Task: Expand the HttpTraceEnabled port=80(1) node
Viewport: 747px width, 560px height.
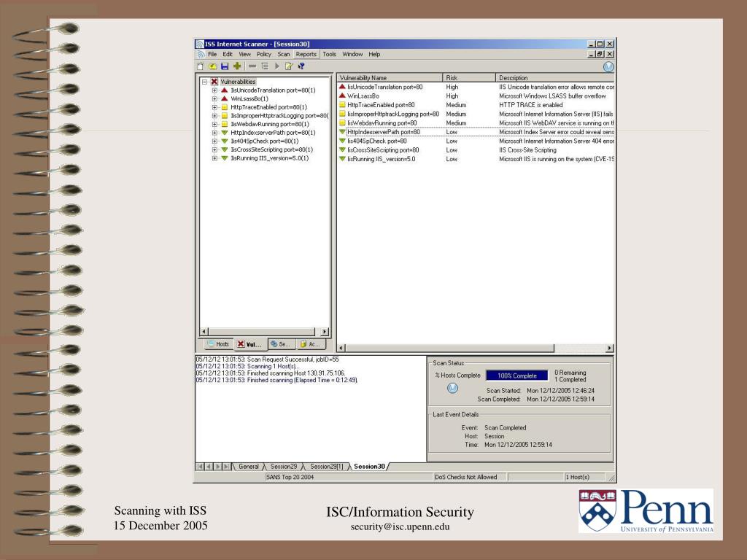Action: click(215, 107)
